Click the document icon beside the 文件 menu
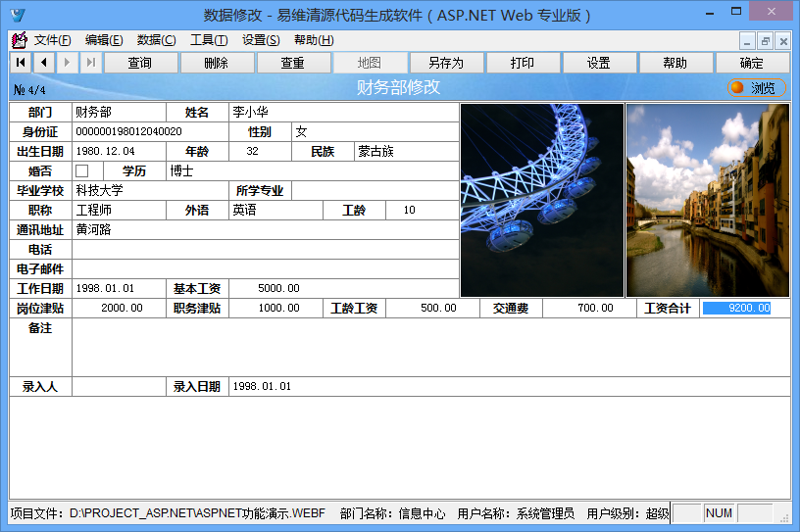Screen dimensions: 800x532 click(x=19, y=40)
